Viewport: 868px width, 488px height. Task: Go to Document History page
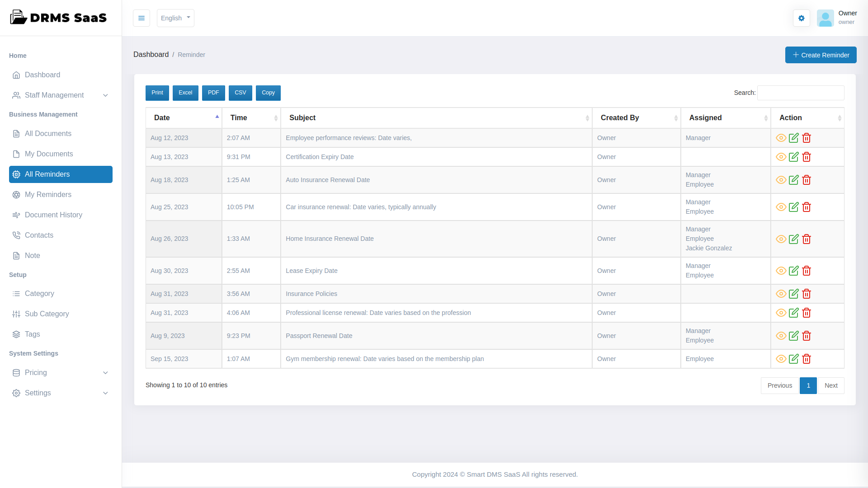tap(53, 215)
